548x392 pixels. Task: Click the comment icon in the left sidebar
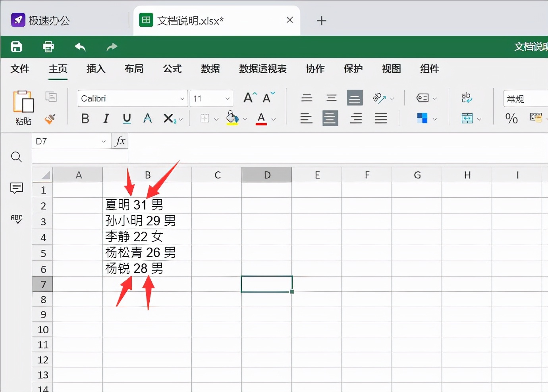tap(16, 188)
